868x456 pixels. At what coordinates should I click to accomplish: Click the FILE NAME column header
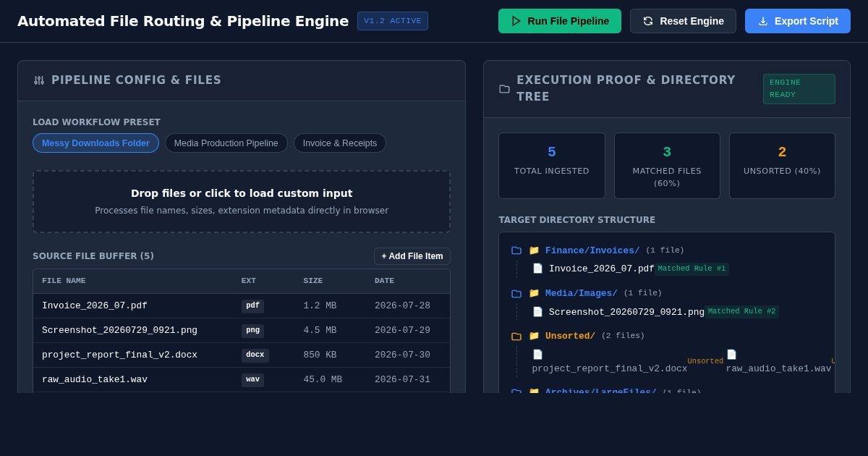[x=64, y=281]
